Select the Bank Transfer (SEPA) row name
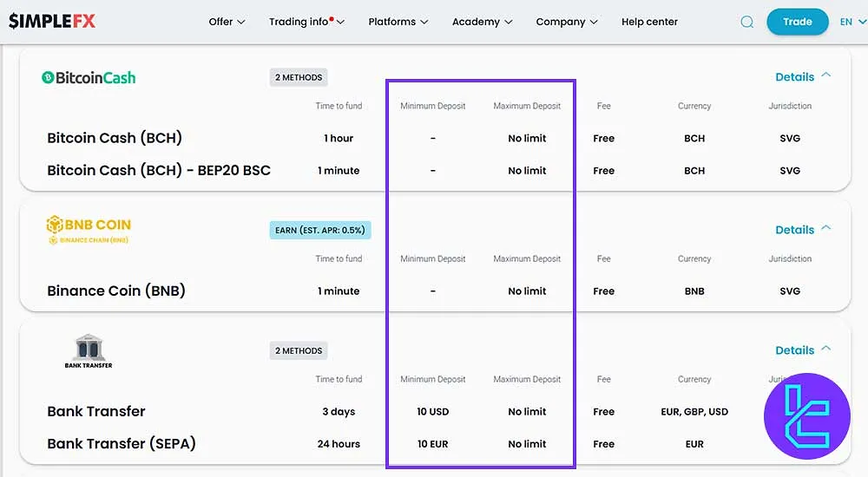This screenshot has height=477, width=868. pyautogui.click(x=122, y=444)
